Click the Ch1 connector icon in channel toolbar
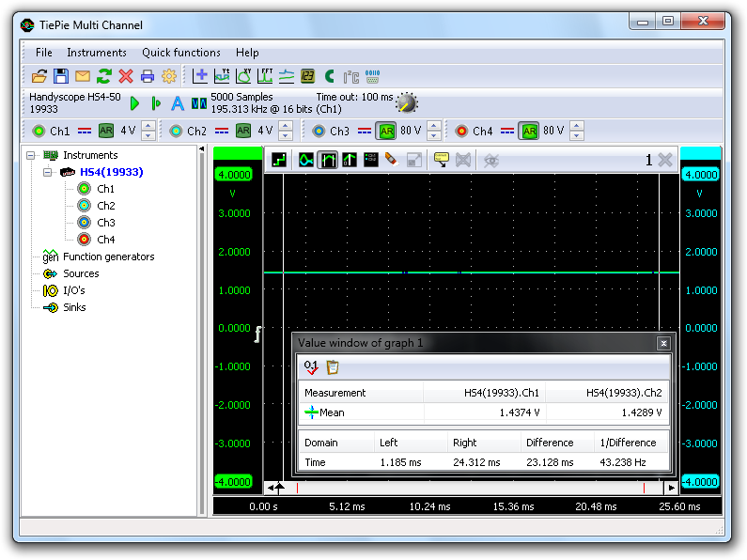Screen dimensions: 747x560 click(39, 131)
